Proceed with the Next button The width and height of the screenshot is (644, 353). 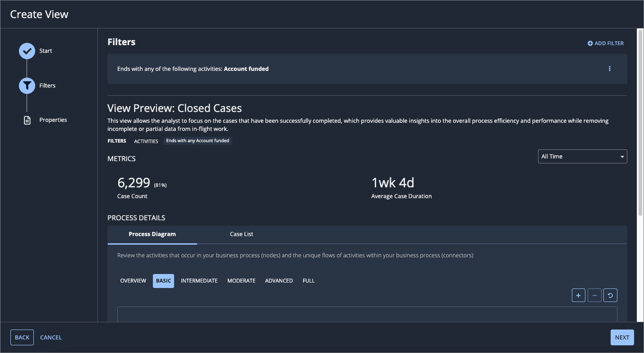622,337
